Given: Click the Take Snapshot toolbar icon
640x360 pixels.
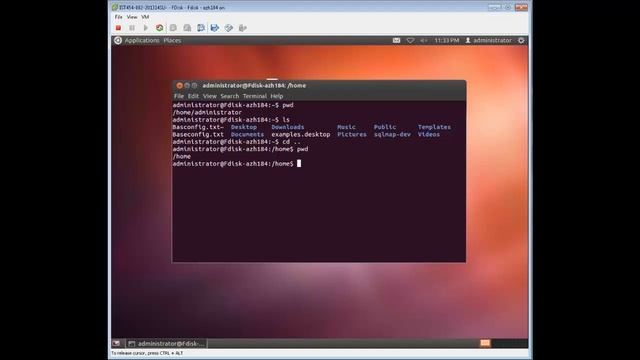Looking at the screenshot, I should coord(173,28).
